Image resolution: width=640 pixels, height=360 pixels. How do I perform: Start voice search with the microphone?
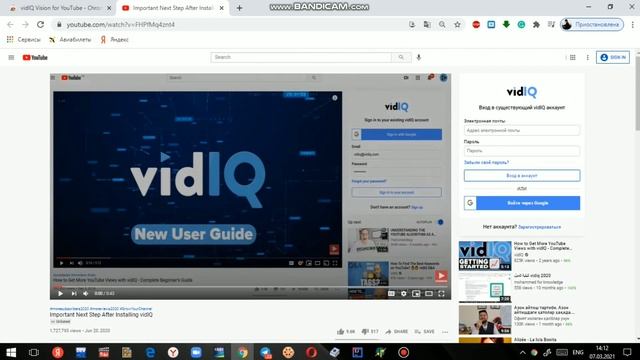pyautogui.click(x=419, y=57)
